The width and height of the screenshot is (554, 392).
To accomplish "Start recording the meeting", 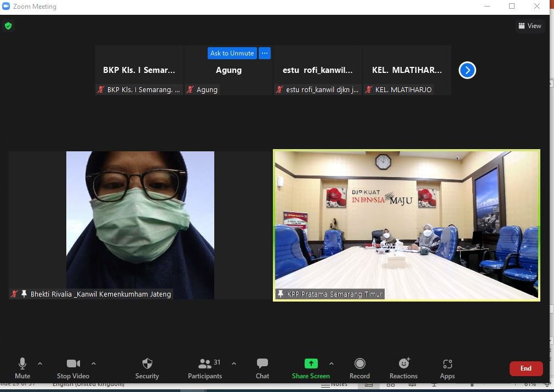I will (x=359, y=367).
